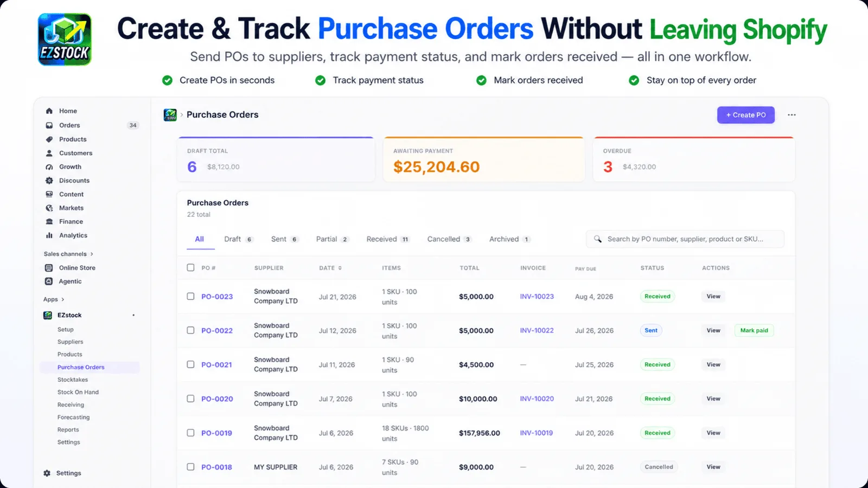Click the Awaiting Payment summary card
This screenshot has width=868, height=488.
[484, 159]
